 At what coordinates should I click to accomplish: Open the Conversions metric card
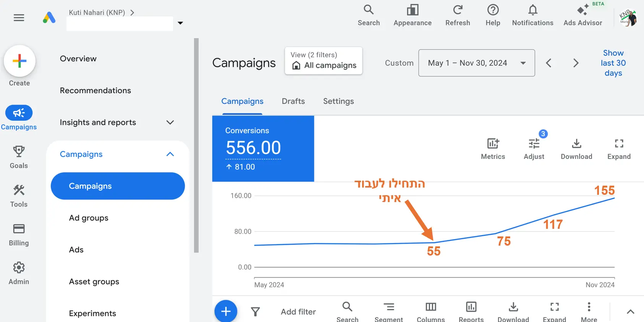point(263,149)
